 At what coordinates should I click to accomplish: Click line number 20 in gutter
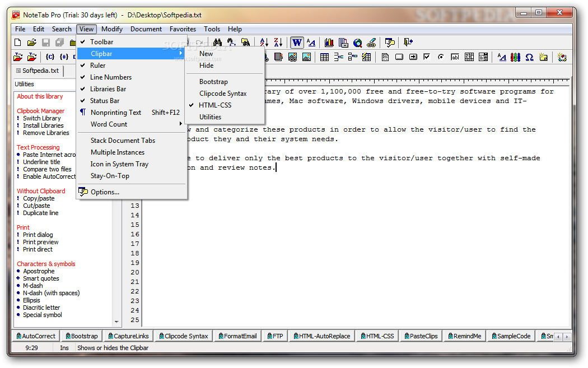(135, 272)
